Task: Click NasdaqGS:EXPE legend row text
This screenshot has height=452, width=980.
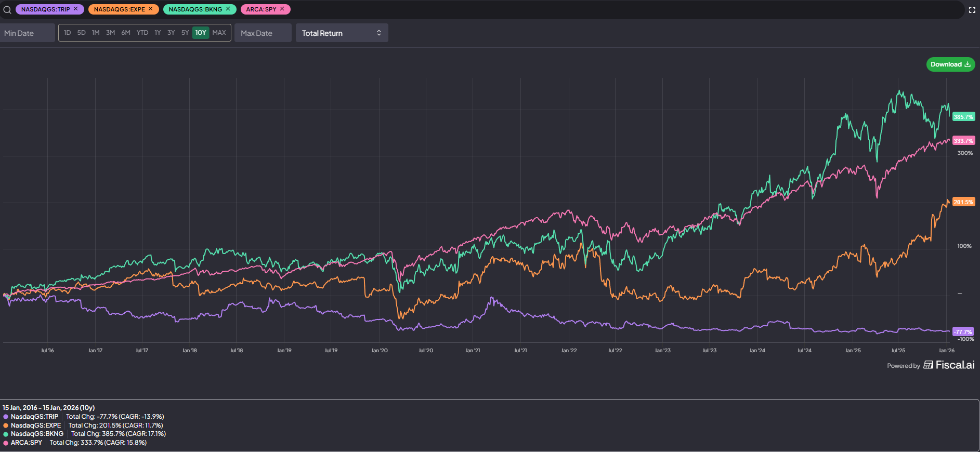Action: pos(36,426)
